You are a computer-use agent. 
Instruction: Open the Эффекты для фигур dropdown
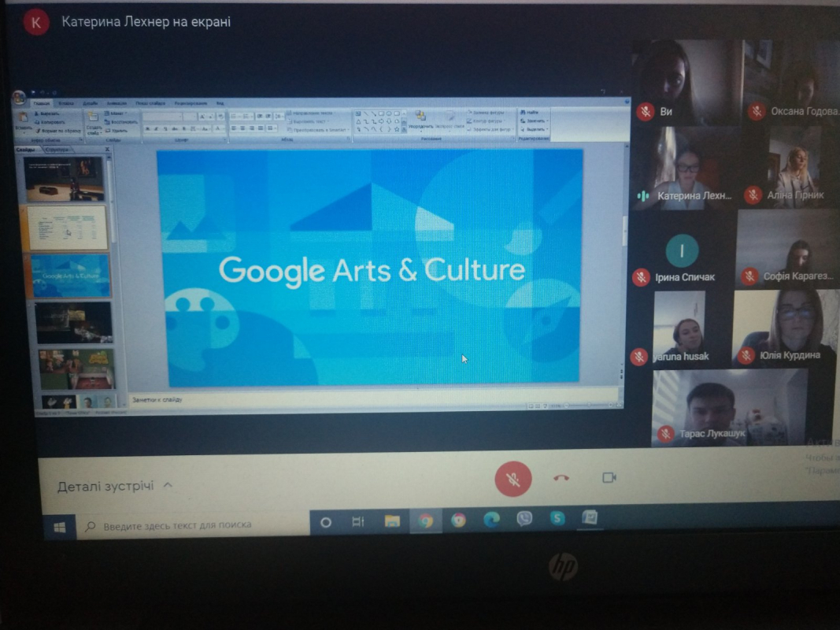(x=489, y=129)
